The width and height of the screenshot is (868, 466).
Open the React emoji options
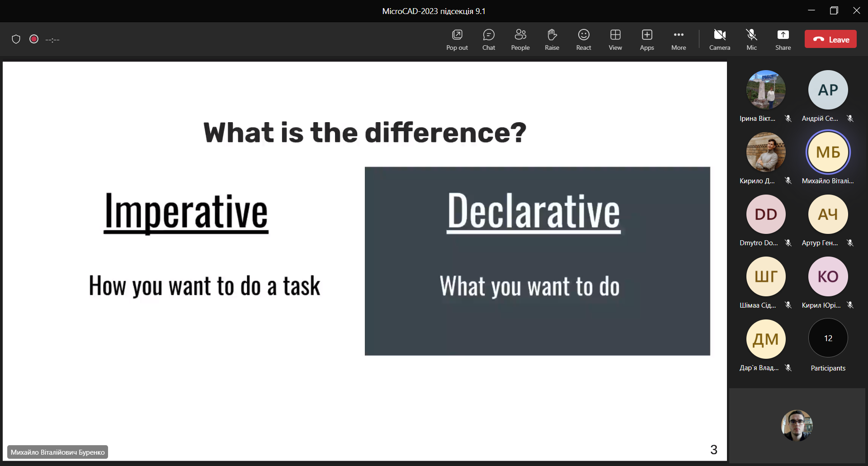click(x=584, y=39)
